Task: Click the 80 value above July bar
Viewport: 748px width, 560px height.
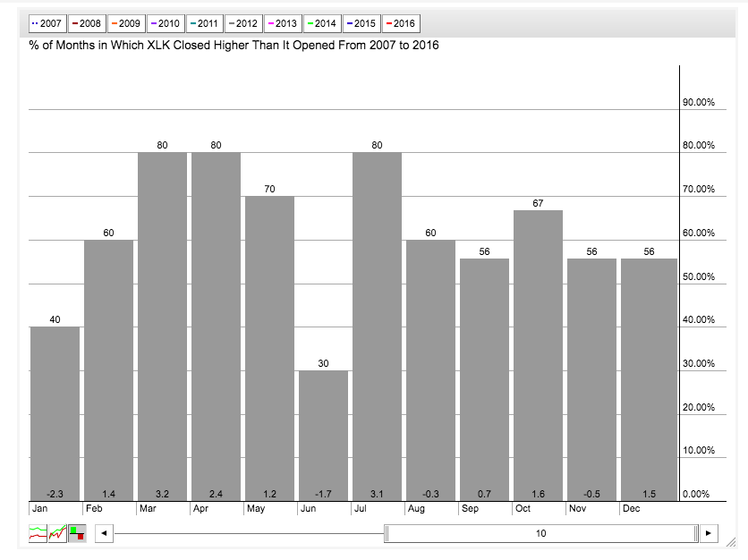Action: click(x=377, y=145)
